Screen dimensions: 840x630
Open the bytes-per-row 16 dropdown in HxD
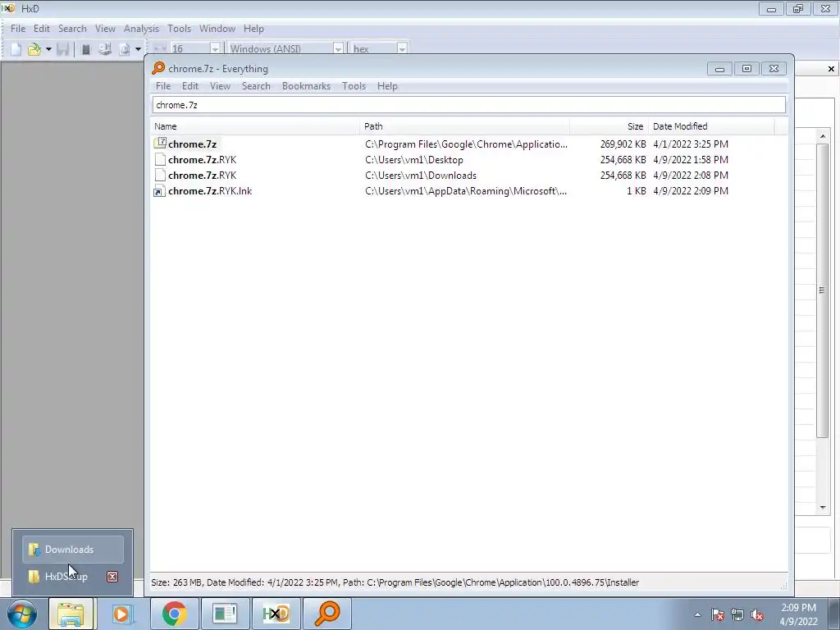215,48
